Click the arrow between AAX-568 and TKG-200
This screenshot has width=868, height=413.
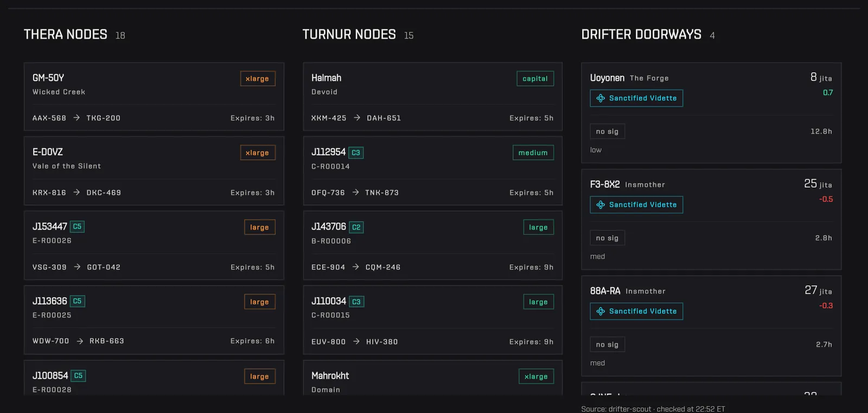coord(76,118)
